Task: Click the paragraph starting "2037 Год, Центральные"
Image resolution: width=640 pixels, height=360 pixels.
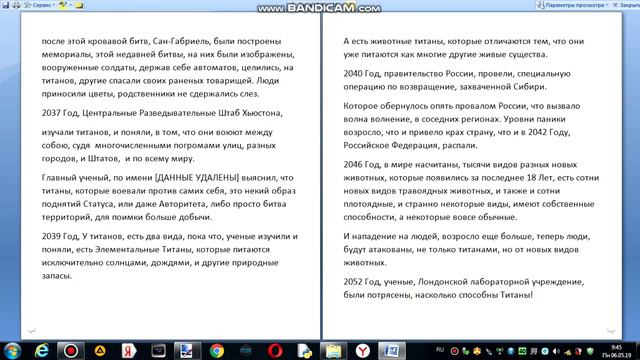Action: pos(162,113)
